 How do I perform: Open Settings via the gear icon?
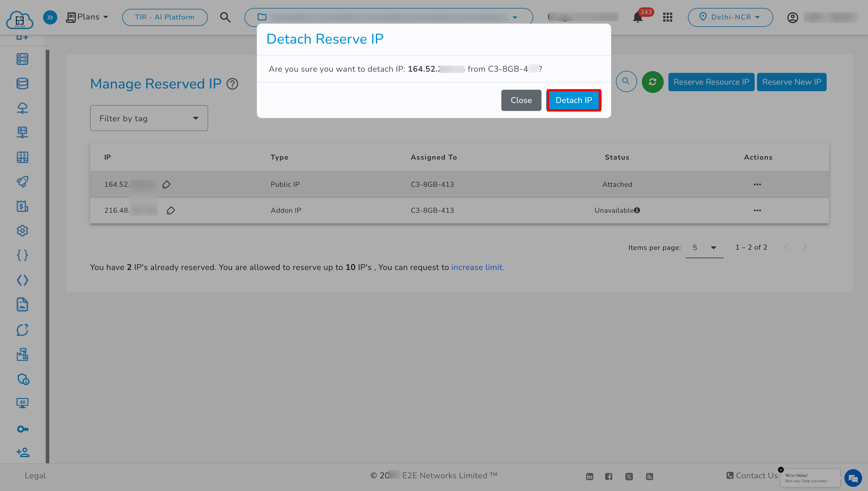(22, 231)
